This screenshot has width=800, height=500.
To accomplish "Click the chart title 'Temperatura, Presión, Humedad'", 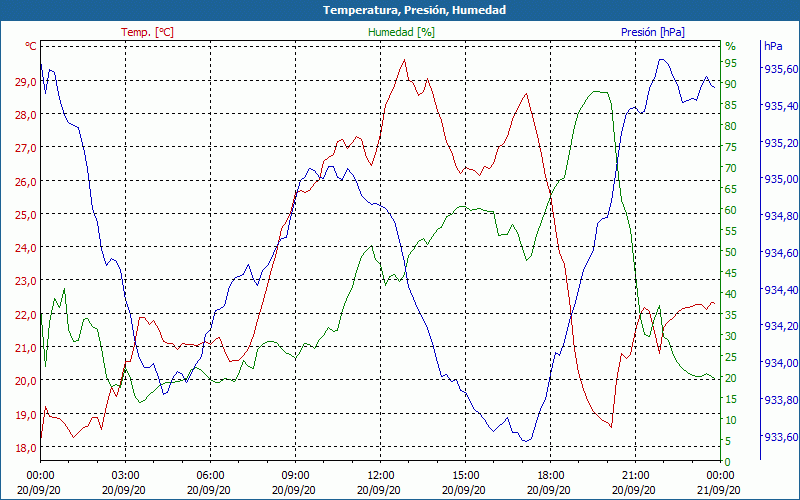I will 414,10.
